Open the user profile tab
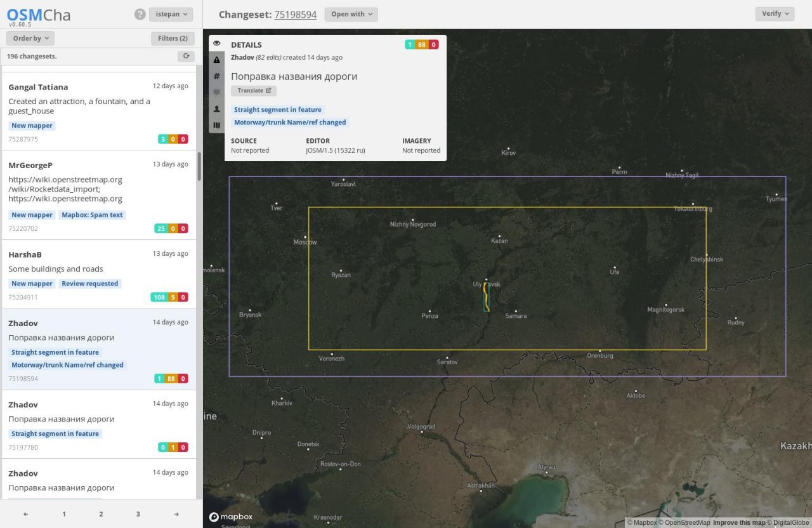This screenshot has height=528, width=812. point(217,109)
